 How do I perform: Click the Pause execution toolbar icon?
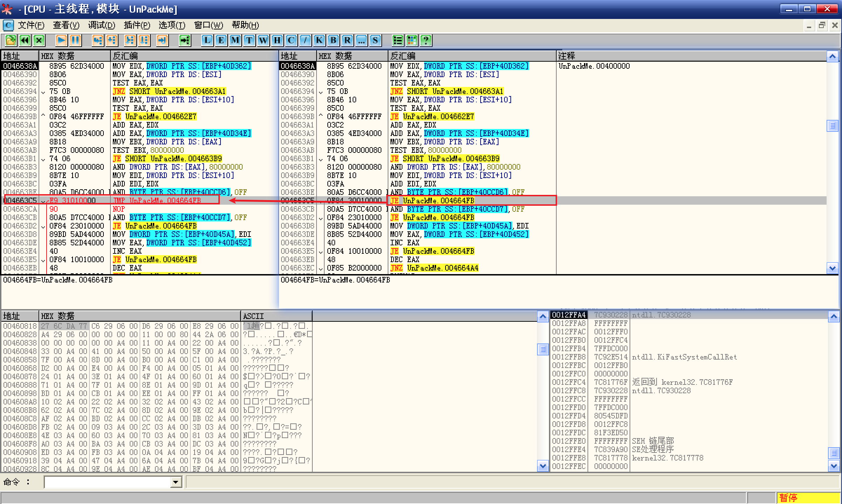point(75,40)
